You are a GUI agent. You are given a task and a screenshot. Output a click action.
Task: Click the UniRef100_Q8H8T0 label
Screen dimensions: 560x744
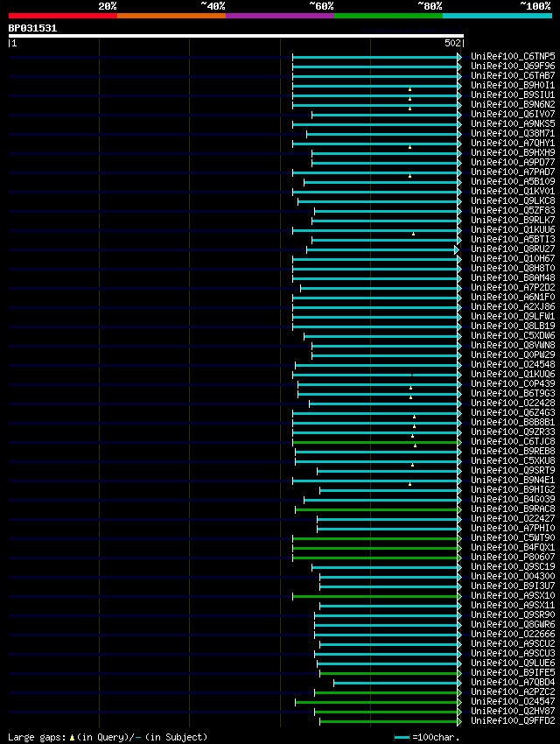pos(513,268)
